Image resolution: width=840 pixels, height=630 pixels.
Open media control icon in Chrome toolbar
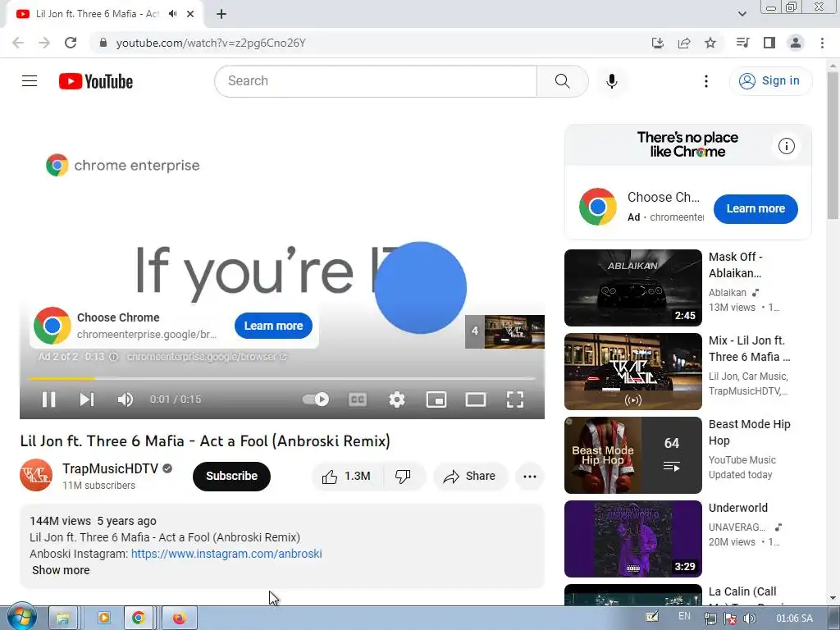click(x=742, y=43)
